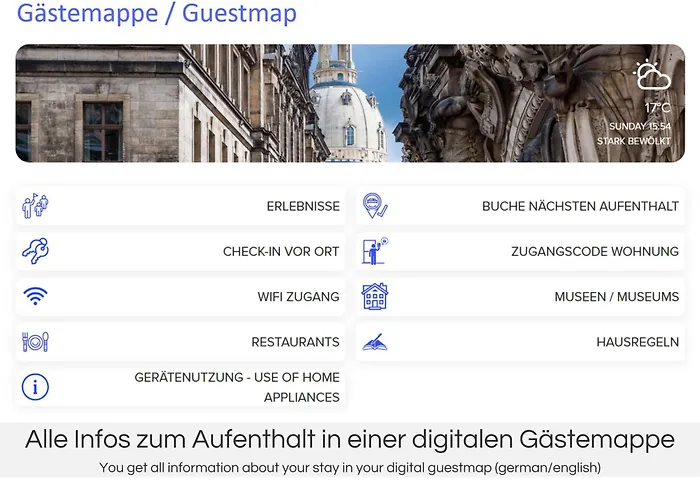
Task: Select BUCHE NÄCHSTEN AUFENTHALT
Action: [x=580, y=207]
